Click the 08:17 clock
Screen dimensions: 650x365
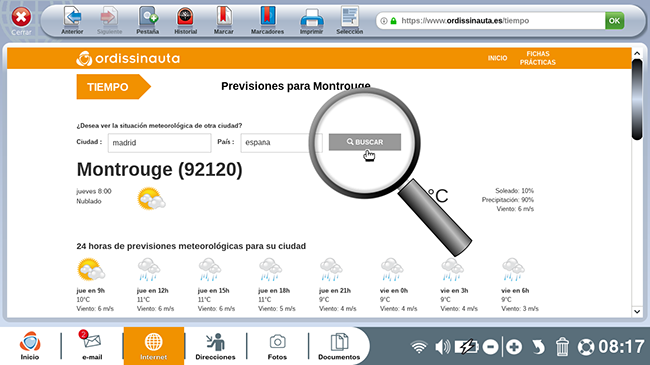point(621,347)
